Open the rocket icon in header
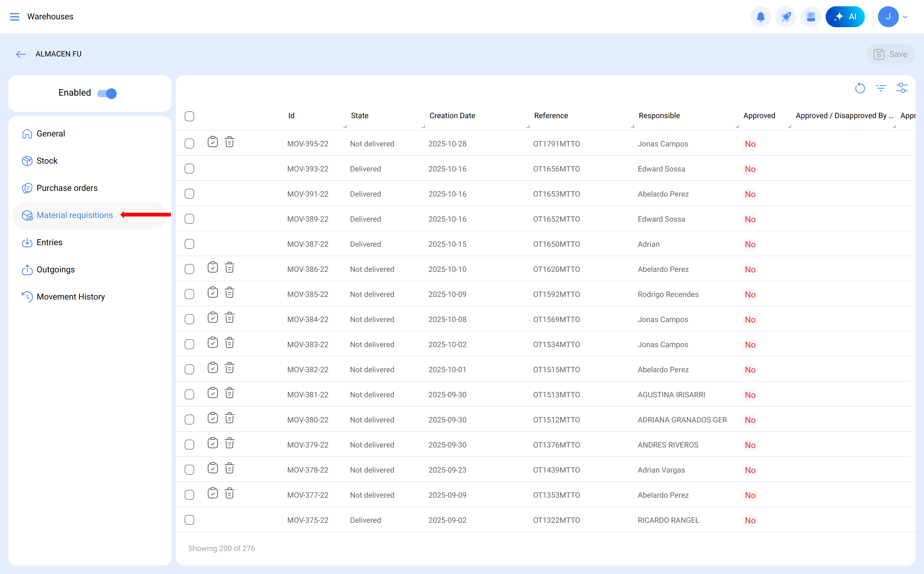The image size is (924, 574). [x=785, y=17]
